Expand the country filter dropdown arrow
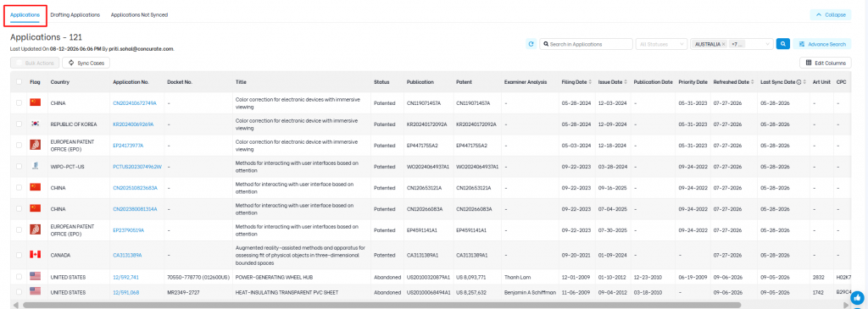The height and width of the screenshot is (309, 868). (767, 44)
